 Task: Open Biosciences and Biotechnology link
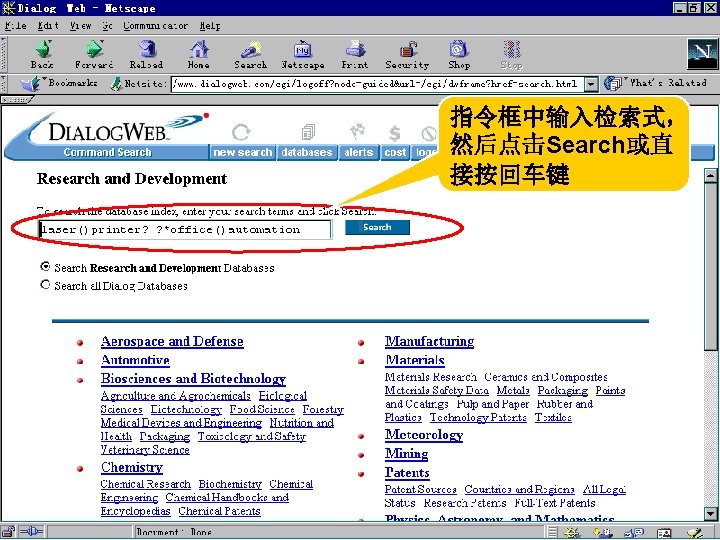pos(193,379)
